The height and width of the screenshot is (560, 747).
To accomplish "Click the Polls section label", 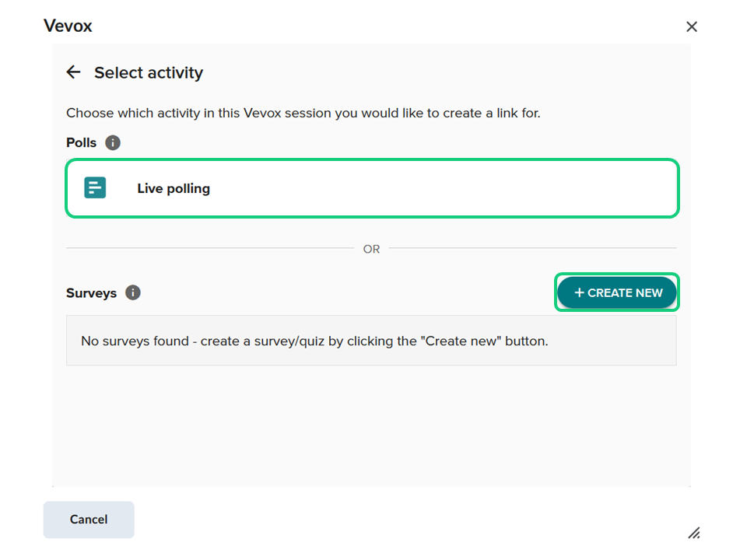I will (x=81, y=142).
